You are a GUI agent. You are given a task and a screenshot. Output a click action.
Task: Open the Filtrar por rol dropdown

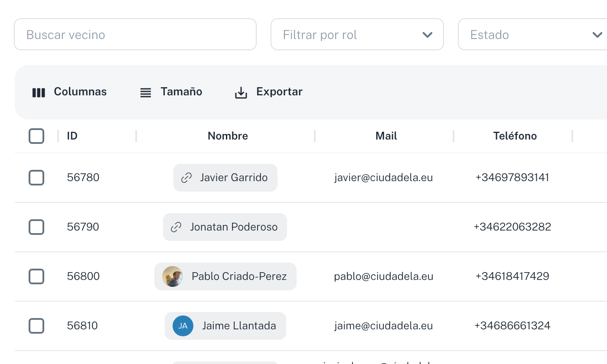point(357,34)
